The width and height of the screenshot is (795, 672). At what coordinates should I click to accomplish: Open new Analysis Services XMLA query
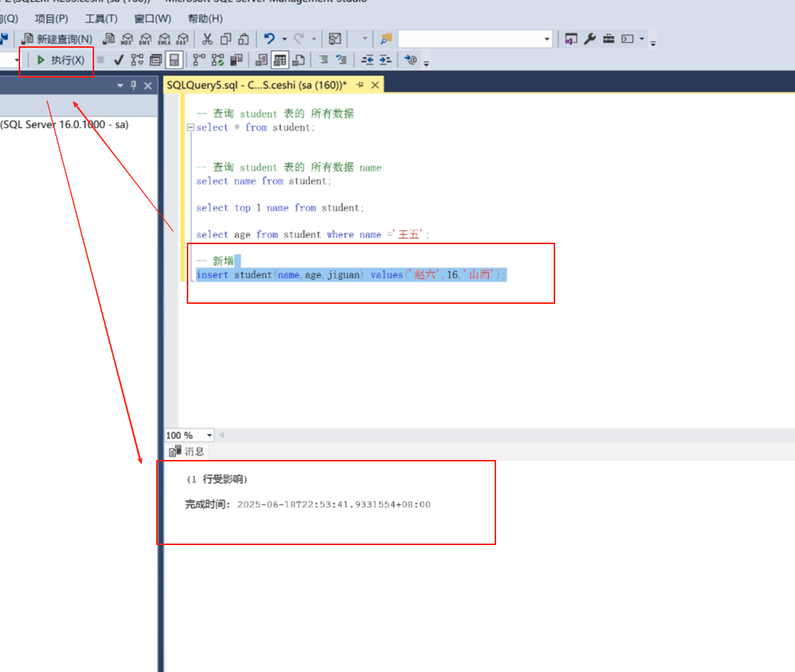pos(164,39)
